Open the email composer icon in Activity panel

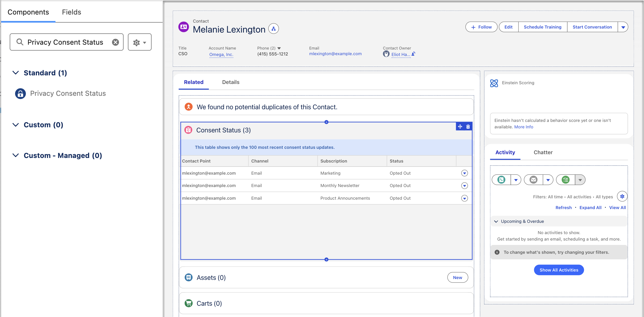coord(533,179)
